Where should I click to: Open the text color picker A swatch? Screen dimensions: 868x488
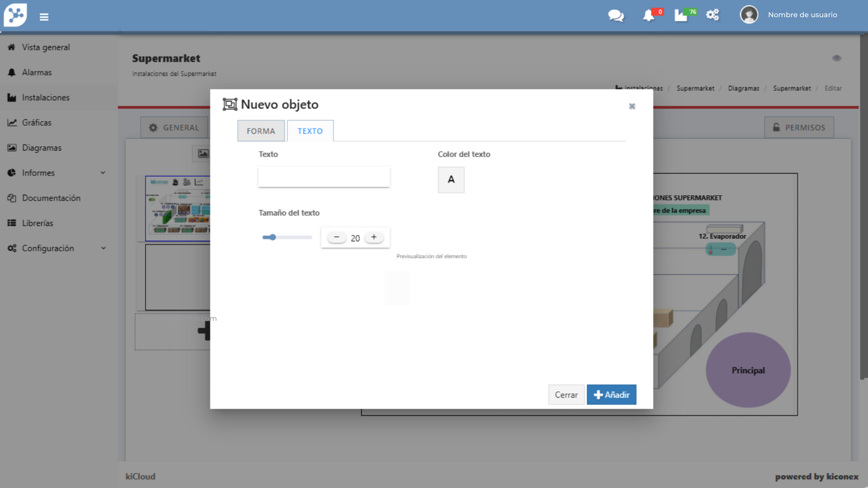[x=451, y=180]
